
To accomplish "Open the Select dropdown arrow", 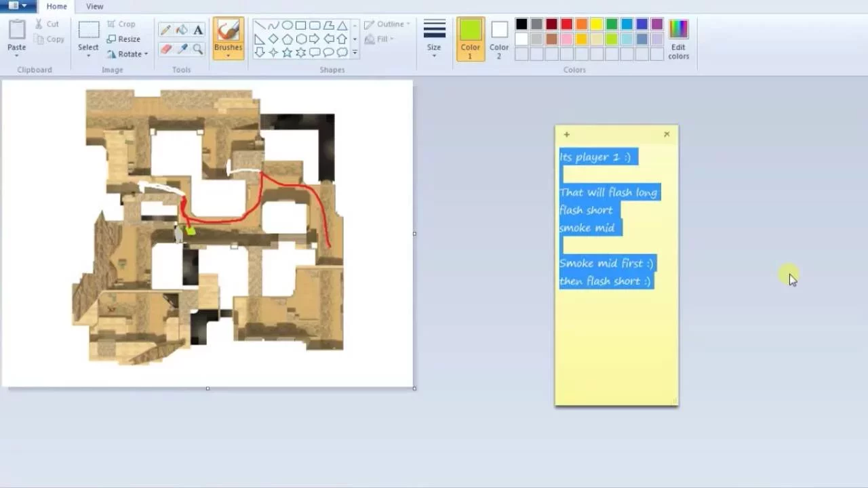I will [88, 55].
